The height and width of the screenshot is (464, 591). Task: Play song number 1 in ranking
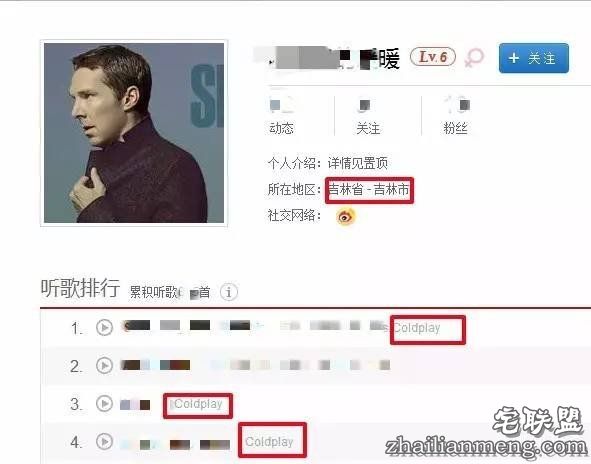pos(104,328)
